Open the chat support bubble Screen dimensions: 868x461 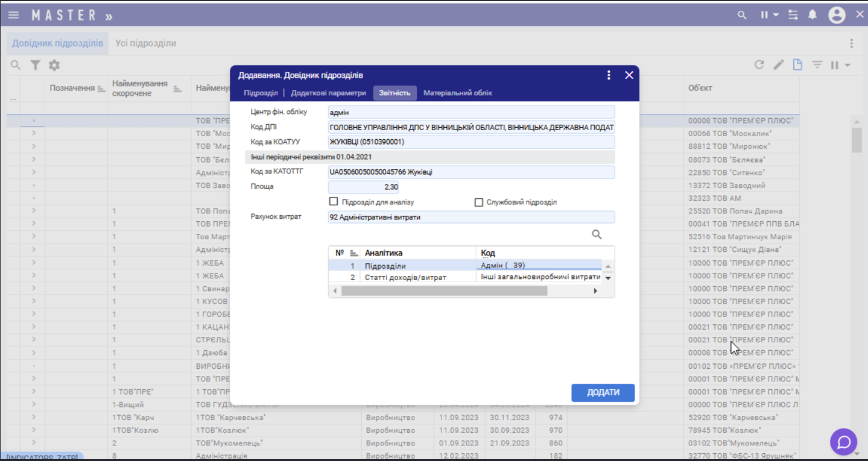pyautogui.click(x=843, y=442)
